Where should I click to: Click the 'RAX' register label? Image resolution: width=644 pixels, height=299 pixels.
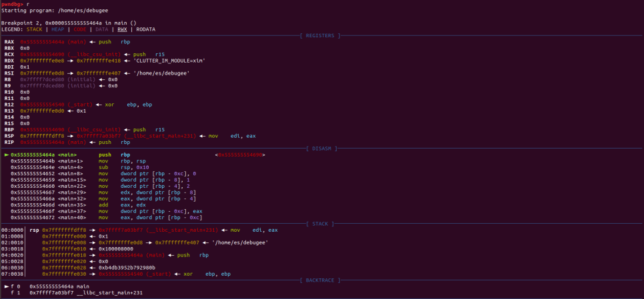point(9,42)
